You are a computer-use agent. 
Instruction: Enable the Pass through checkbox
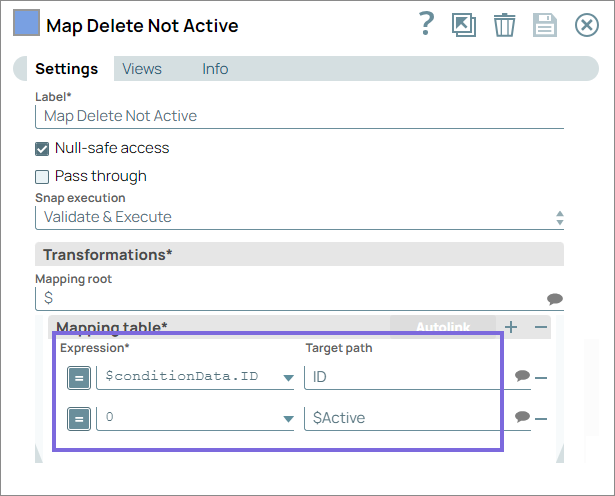pyautogui.click(x=42, y=177)
